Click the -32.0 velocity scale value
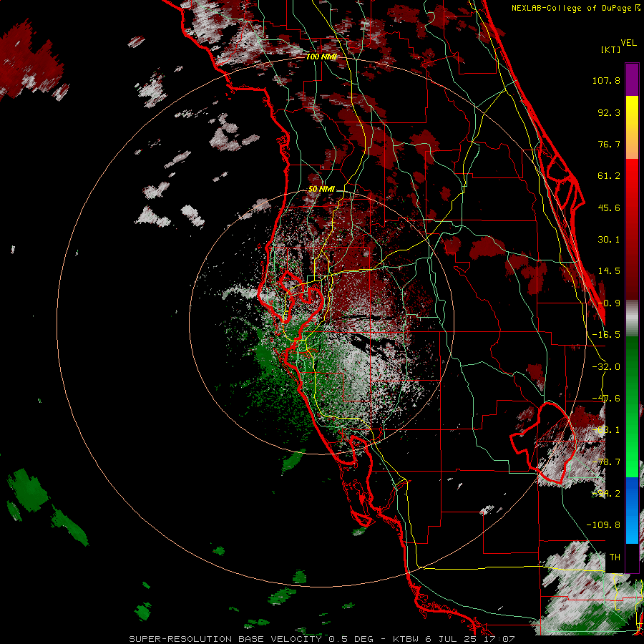 point(606,367)
